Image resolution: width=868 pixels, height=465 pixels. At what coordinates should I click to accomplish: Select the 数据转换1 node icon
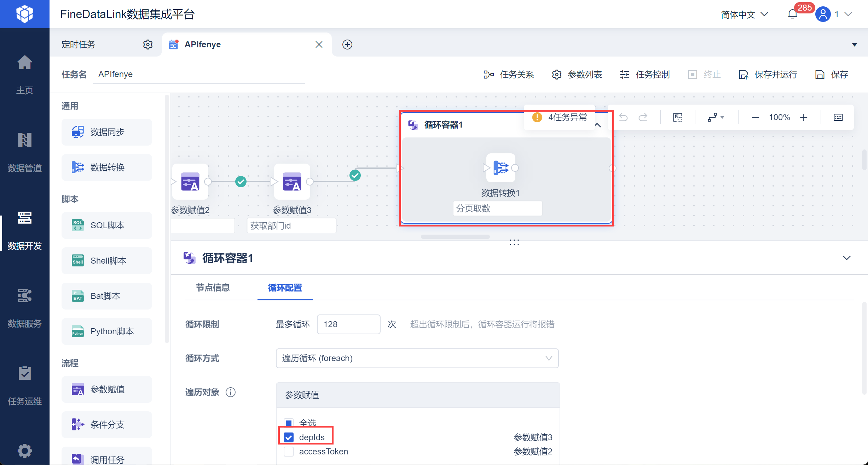(x=500, y=168)
